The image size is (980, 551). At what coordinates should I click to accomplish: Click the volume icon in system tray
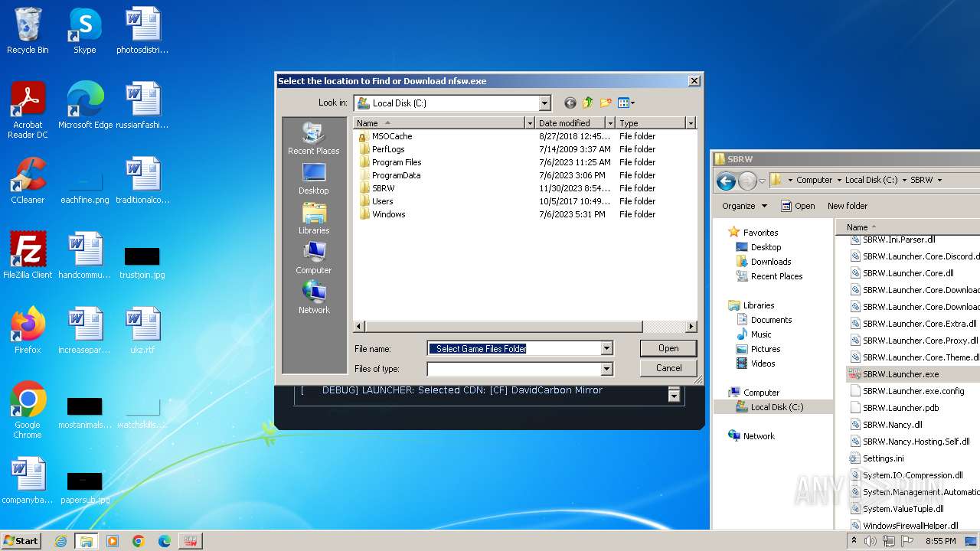[871, 541]
